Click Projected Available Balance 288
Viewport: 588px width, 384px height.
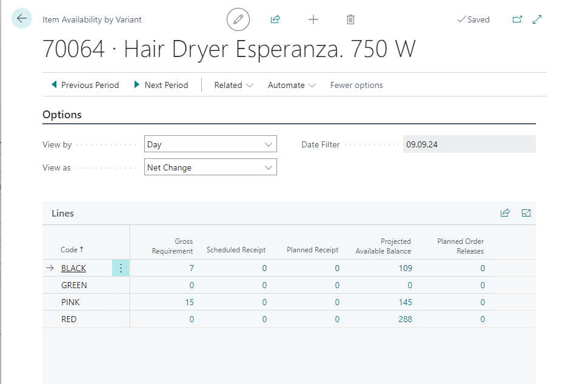pos(405,319)
